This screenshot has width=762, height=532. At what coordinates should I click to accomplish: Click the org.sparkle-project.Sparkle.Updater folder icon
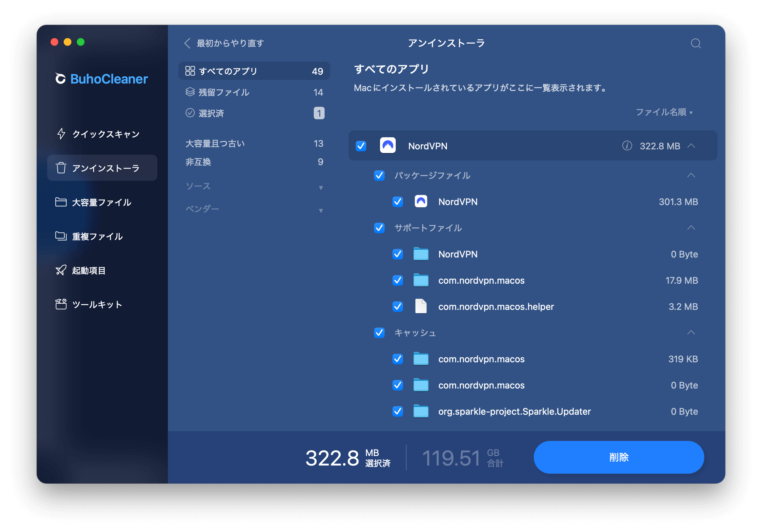pyautogui.click(x=421, y=411)
